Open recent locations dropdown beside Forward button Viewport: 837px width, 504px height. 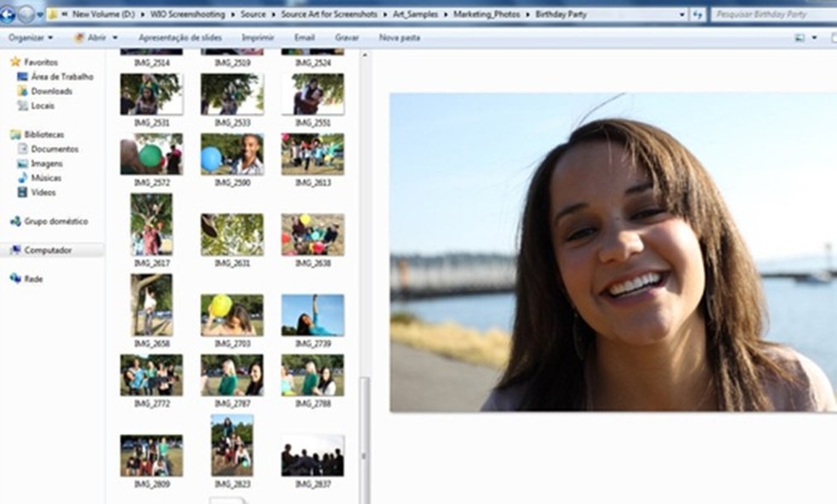pyautogui.click(x=40, y=15)
